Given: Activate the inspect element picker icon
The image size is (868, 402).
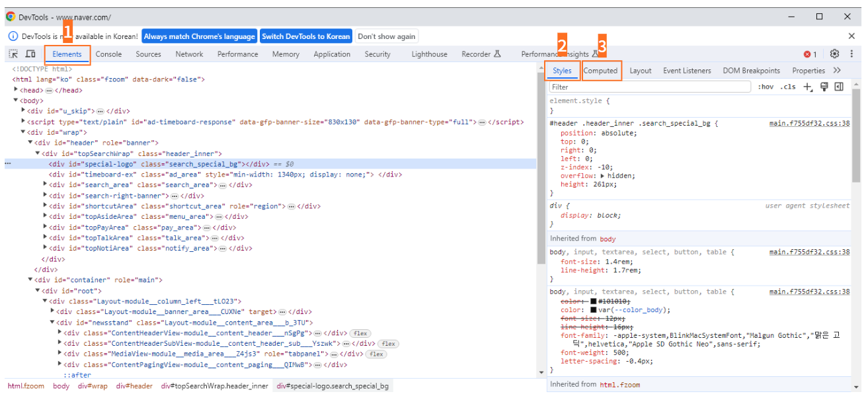Looking at the screenshot, I should click(x=13, y=54).
